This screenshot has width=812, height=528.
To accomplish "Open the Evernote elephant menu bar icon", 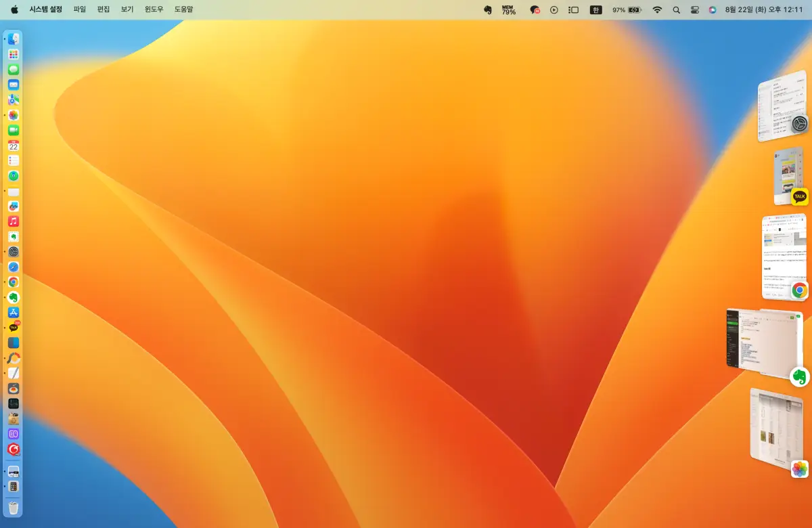I will pyautogui.click(x=487, y=10).
